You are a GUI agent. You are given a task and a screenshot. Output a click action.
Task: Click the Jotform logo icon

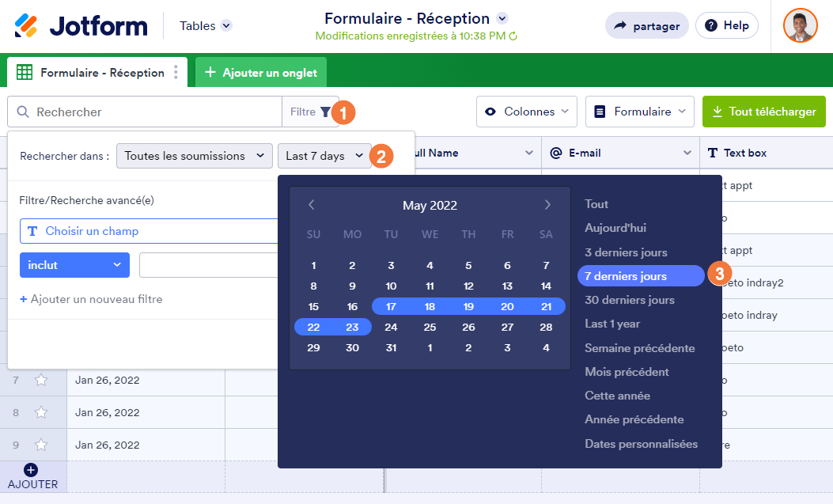point(26,25)
